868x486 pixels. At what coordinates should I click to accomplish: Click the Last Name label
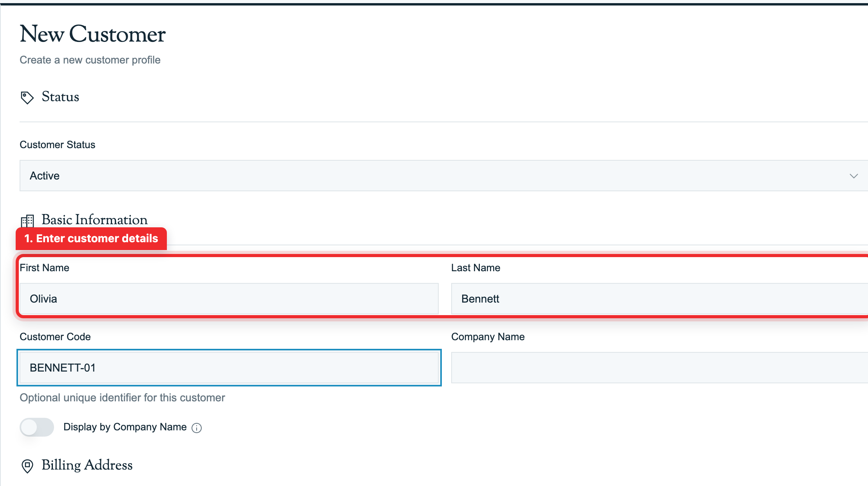pyautogui.click(x=476, y=268)
